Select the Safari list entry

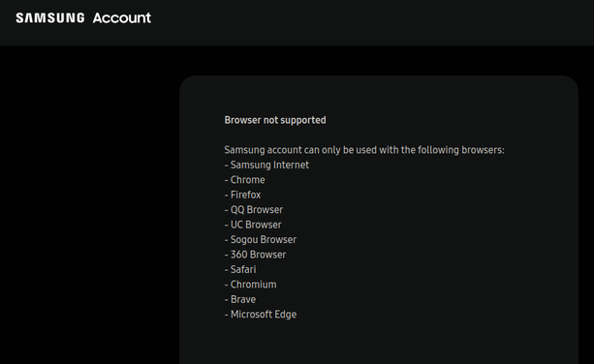(x=240, y=269)
